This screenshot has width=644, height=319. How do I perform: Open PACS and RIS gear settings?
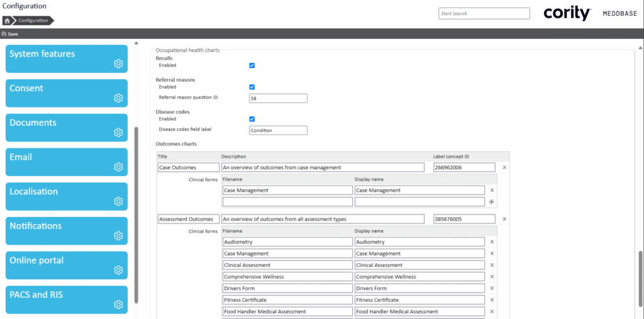click(118, 305)
